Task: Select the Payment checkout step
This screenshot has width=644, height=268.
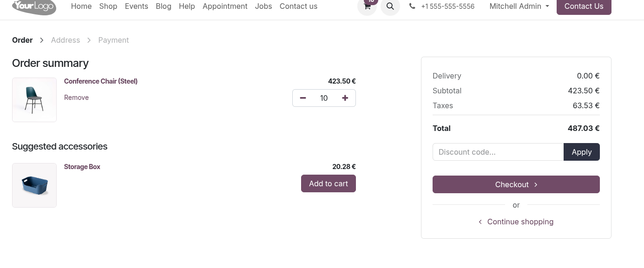Action: point(113,40)
